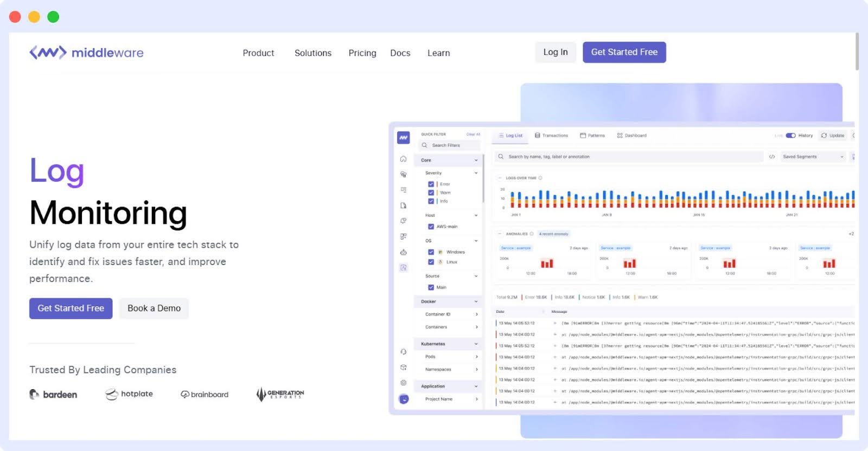This screenshot has width=868, height=451.
Task: Open the support headset icon in dashboard sidebar
Action: pos(403,352)
